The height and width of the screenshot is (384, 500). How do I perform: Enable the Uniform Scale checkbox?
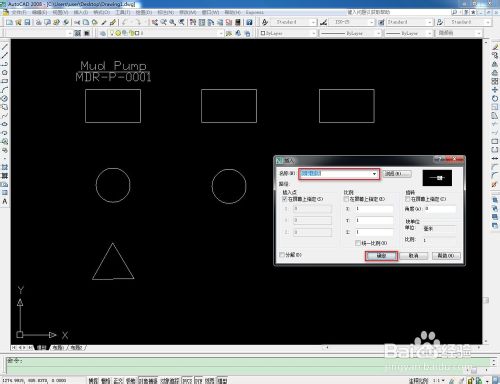click(x=358, y=243)
